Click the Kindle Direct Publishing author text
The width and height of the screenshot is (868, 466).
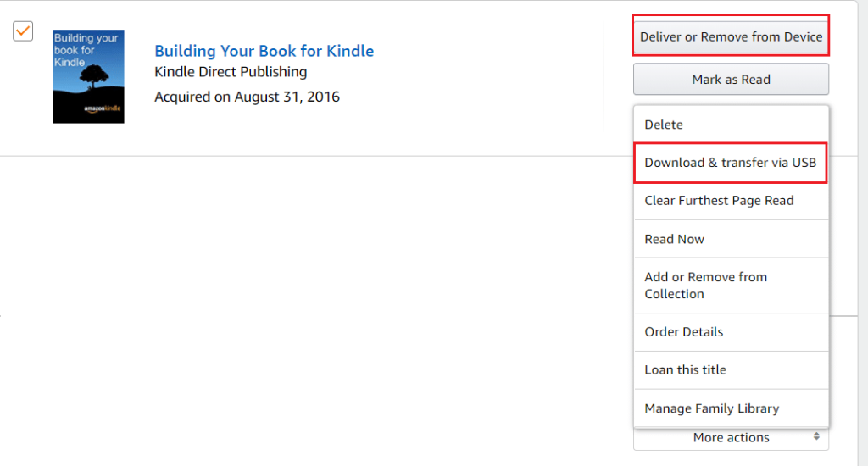[x=231, y=72]
